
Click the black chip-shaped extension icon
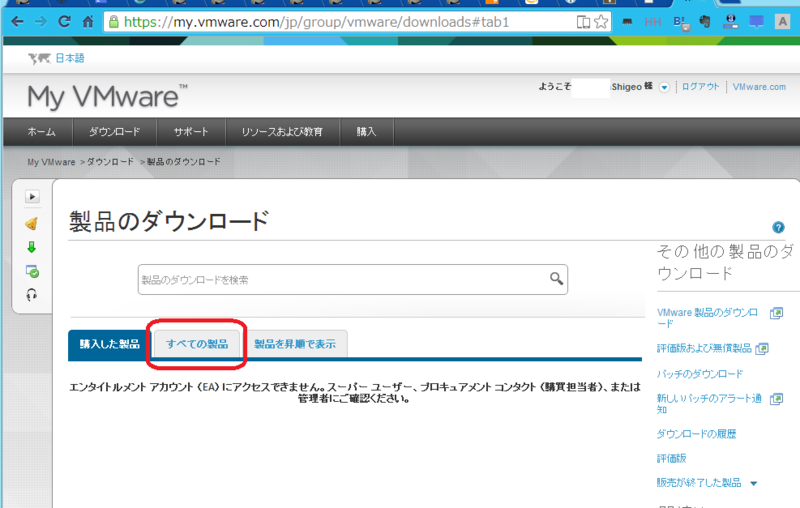coord(627,22)
